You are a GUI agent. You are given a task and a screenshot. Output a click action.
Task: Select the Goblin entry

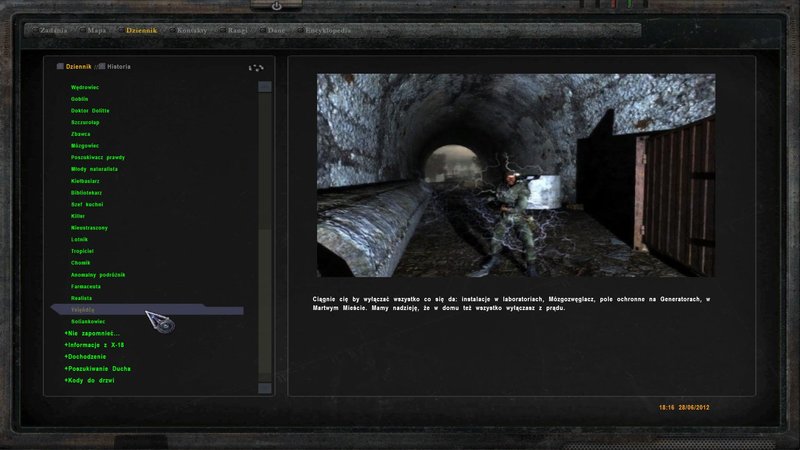click(x=80, y=99)
